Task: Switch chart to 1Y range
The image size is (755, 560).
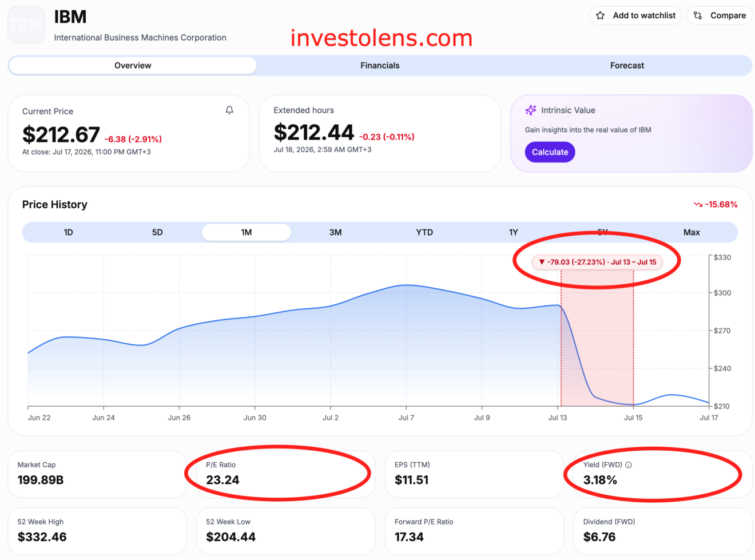Action: tap(514, 232)
